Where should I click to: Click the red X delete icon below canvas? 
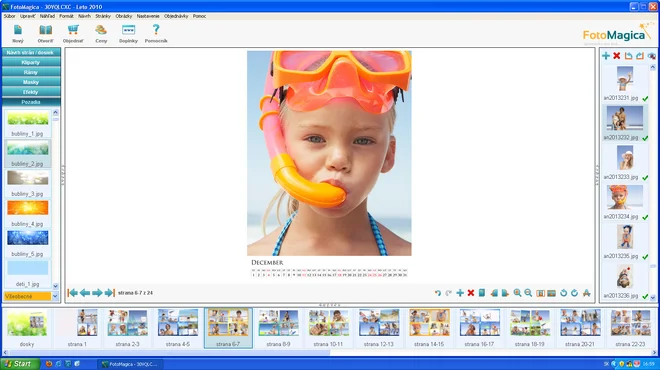[x=471, y=293]
